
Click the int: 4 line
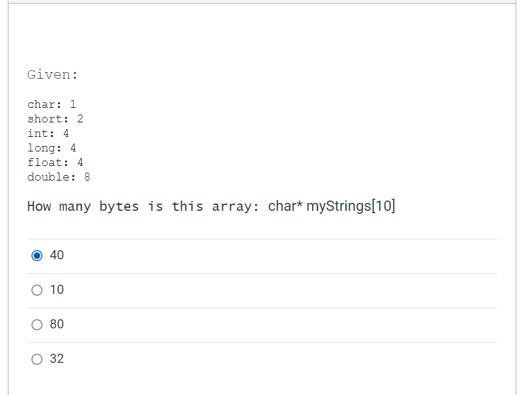click(x=48, y=133)
